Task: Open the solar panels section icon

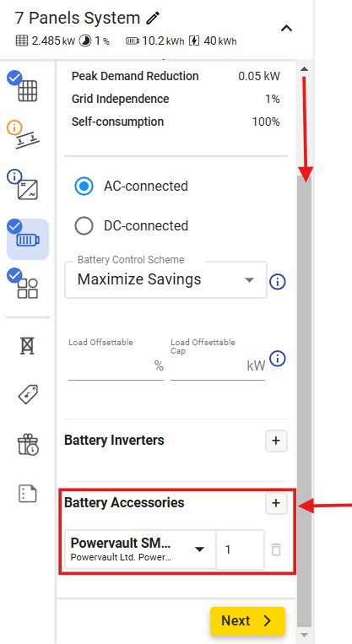Action: 28,90
